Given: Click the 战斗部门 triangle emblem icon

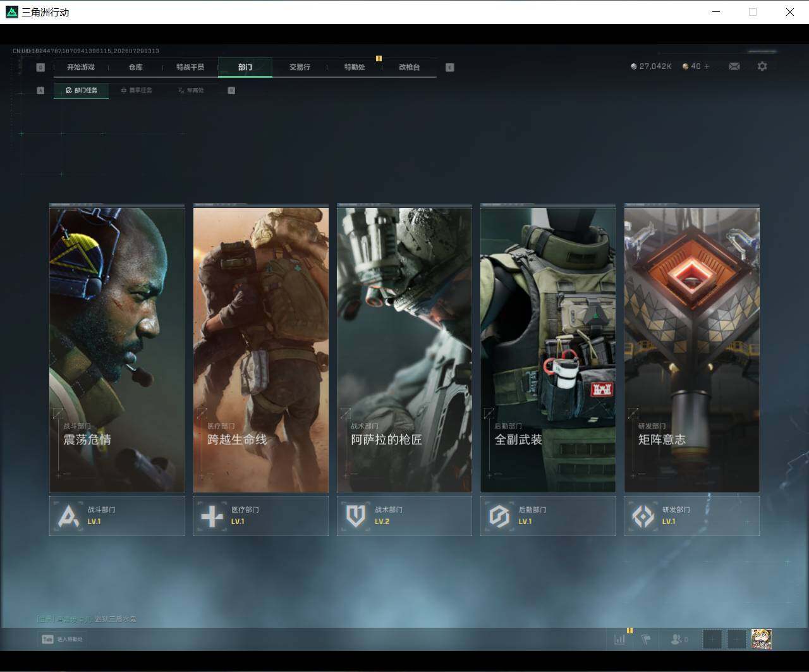Looking at the screenshot, I should [x=68, y=516].
